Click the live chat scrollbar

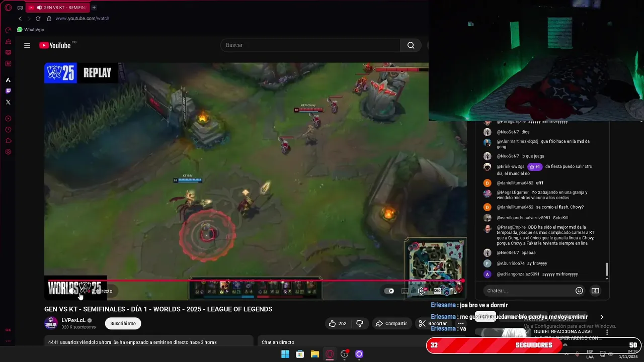[607, 269]
